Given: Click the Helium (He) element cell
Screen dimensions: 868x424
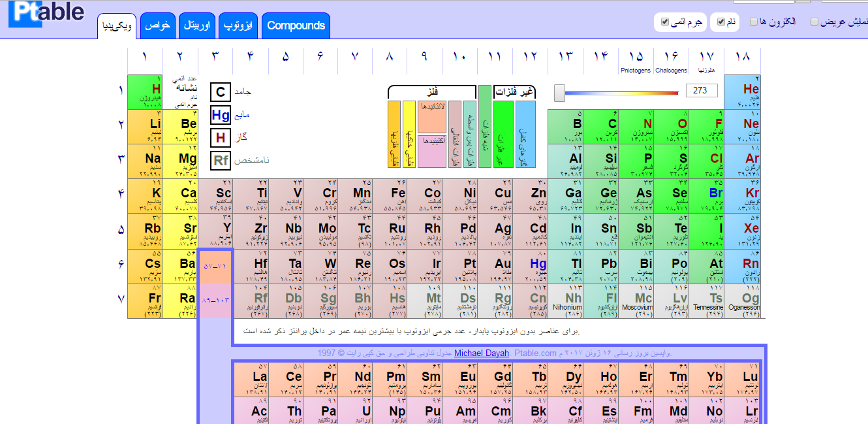Looking at the screenshot, I should point(743,92).
